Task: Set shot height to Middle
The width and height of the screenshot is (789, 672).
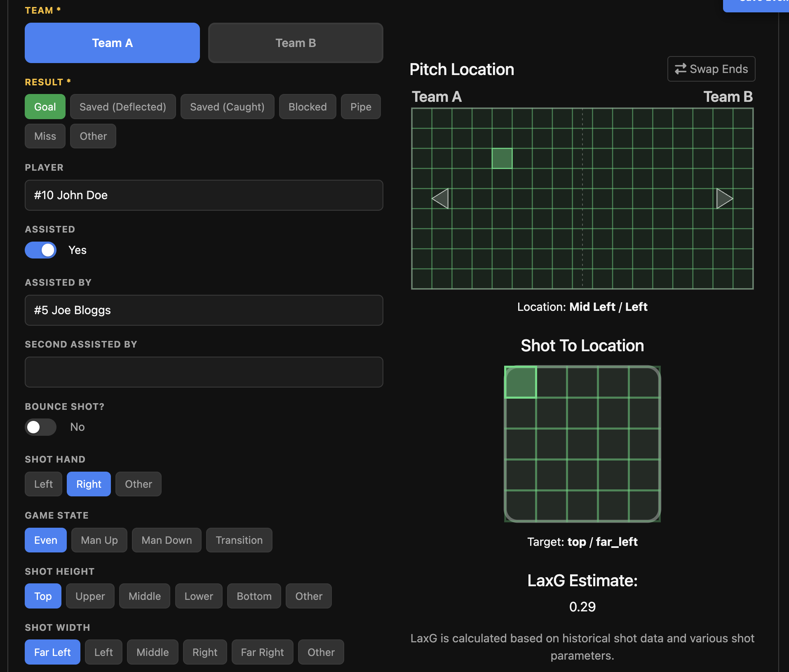Action: pyautogui.click(x=145, y=596)
